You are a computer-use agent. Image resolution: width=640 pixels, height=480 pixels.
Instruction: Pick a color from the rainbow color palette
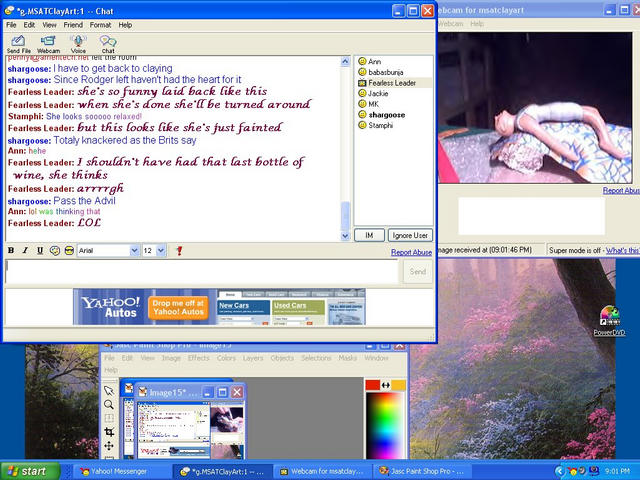pyautogui.click(x=385, y=425)
